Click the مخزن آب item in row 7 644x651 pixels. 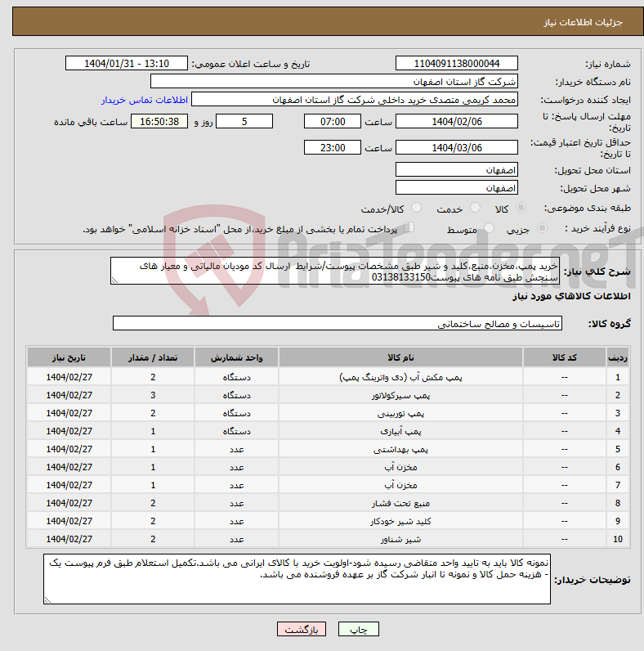(x=400, y=485)
